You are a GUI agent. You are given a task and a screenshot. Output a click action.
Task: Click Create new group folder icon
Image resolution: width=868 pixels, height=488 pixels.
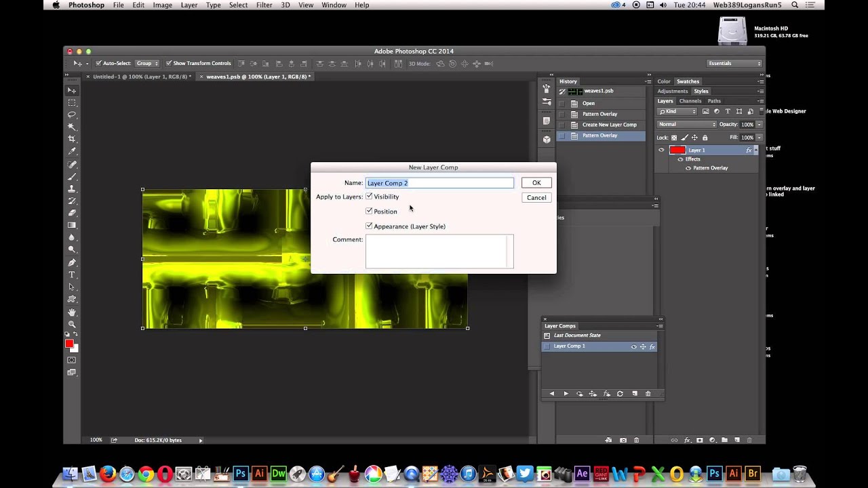(724, 440)
